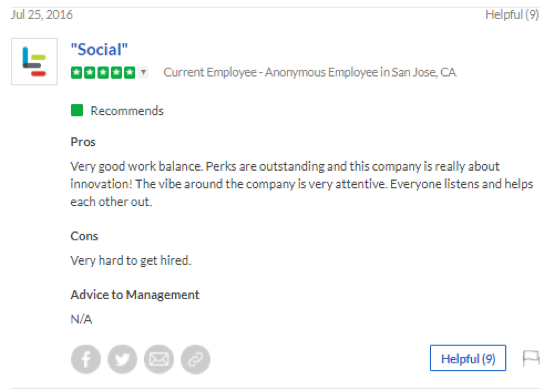Open the company logo thumbnail
Image resolution: width=554 pixels, height=390 pixels.
click(x=34, y=61)
